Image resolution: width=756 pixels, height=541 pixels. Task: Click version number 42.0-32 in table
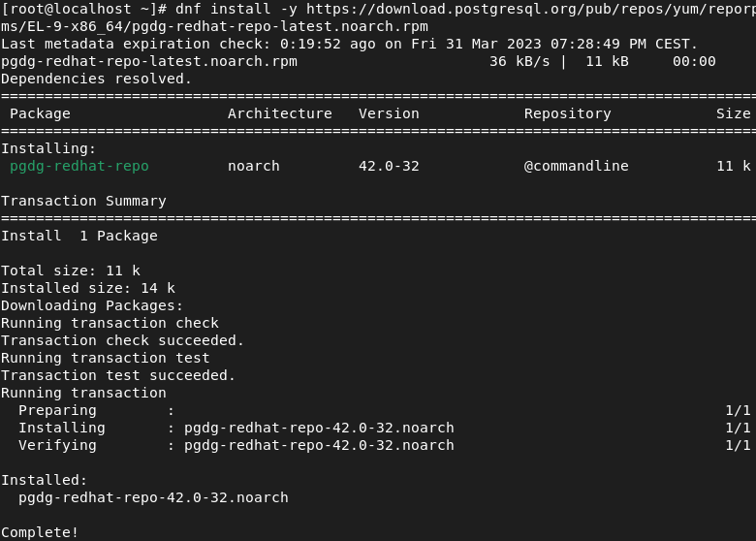389,166
